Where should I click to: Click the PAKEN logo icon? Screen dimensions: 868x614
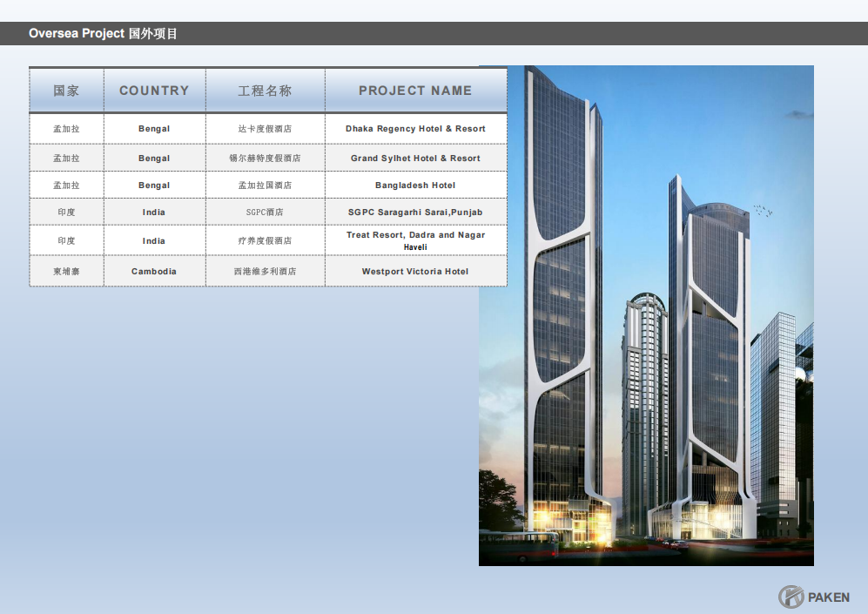pyautogui.click(x=791, y=597)
